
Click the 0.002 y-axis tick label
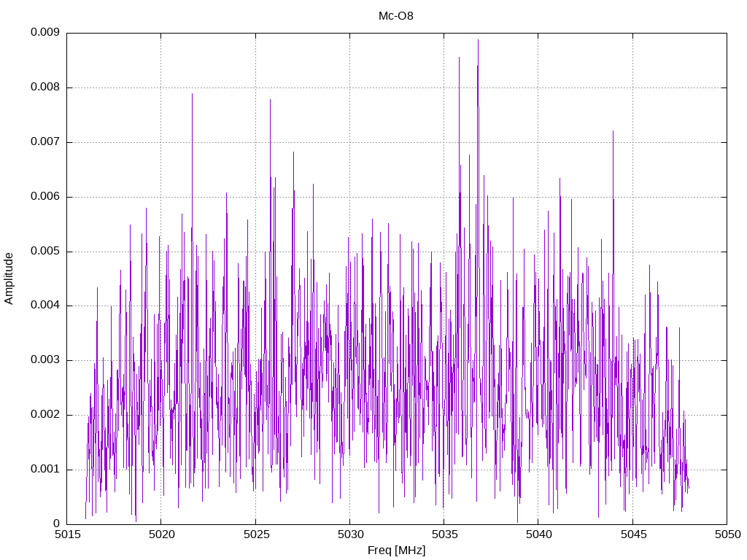point(45,415)
